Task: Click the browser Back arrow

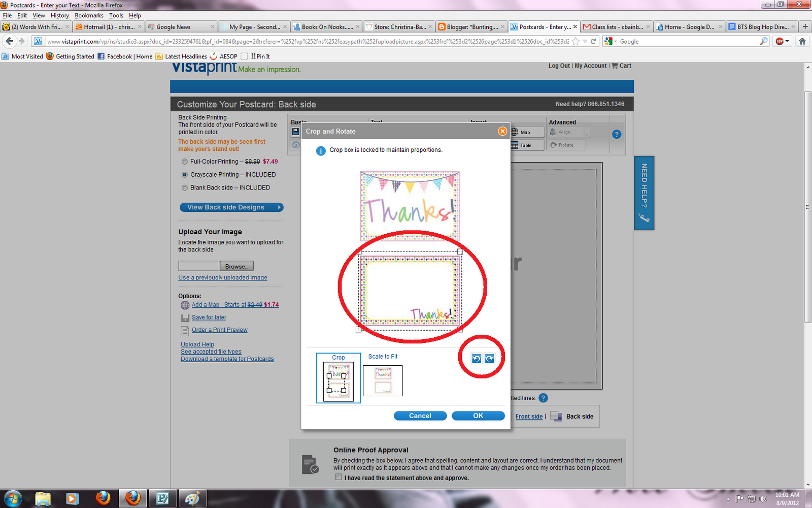Action: pos(9,41)
